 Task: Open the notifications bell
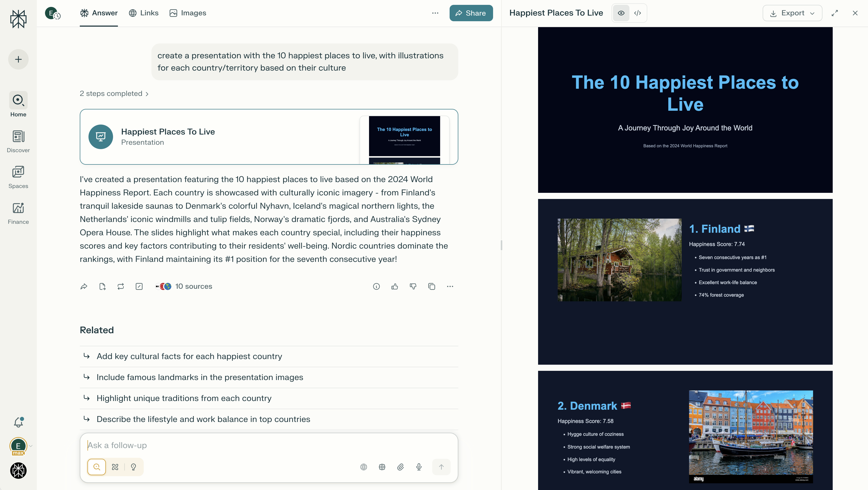18,422
